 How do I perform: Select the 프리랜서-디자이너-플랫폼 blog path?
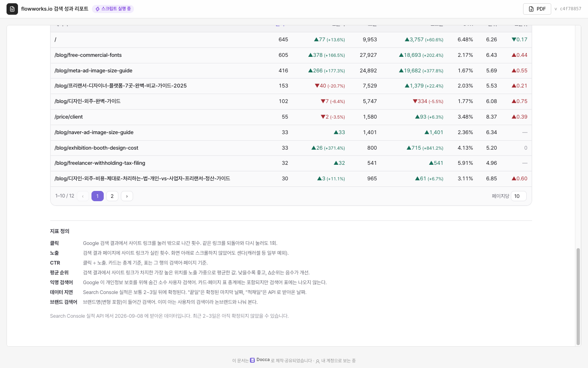120,86
